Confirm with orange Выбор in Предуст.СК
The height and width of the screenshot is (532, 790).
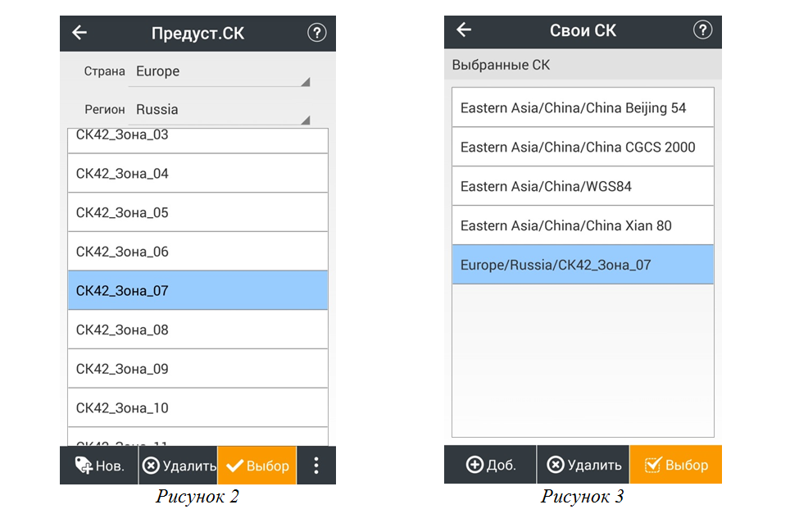(x=257, y=465)
